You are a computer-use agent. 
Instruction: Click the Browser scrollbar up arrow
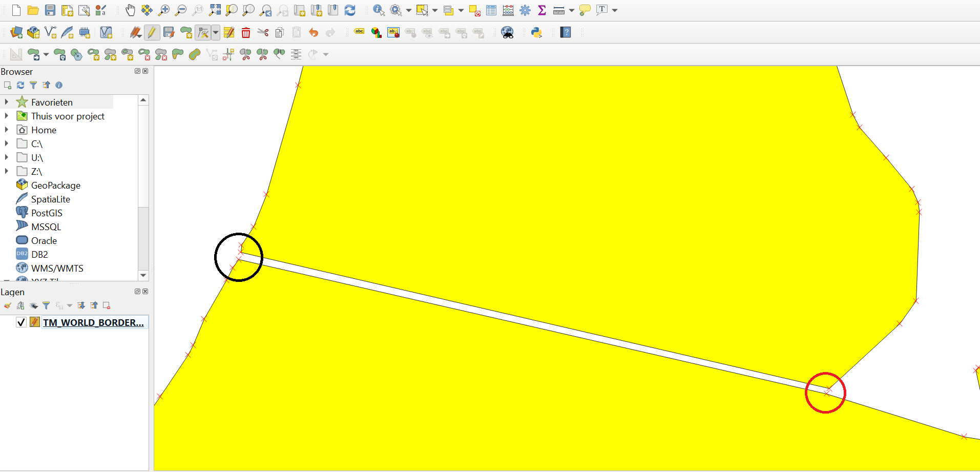coord(143,100)
